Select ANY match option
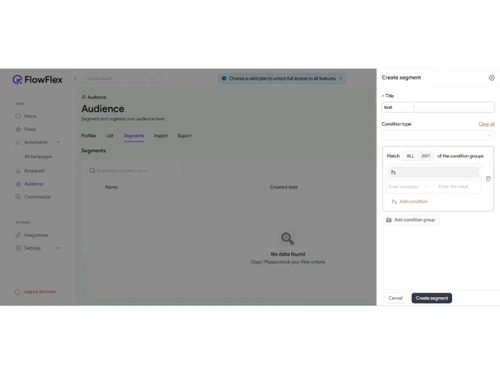The width and height of the screenshot is (500, 375). click(426, 156)
